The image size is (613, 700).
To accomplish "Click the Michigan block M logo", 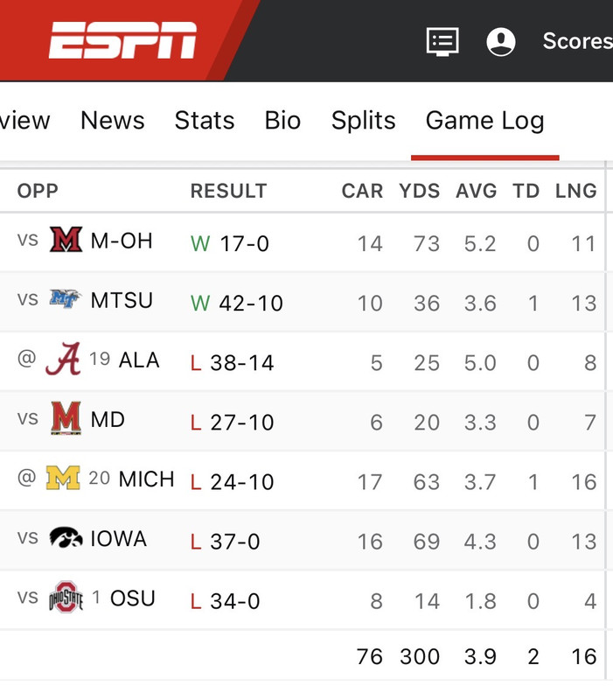I will (63, 478).
